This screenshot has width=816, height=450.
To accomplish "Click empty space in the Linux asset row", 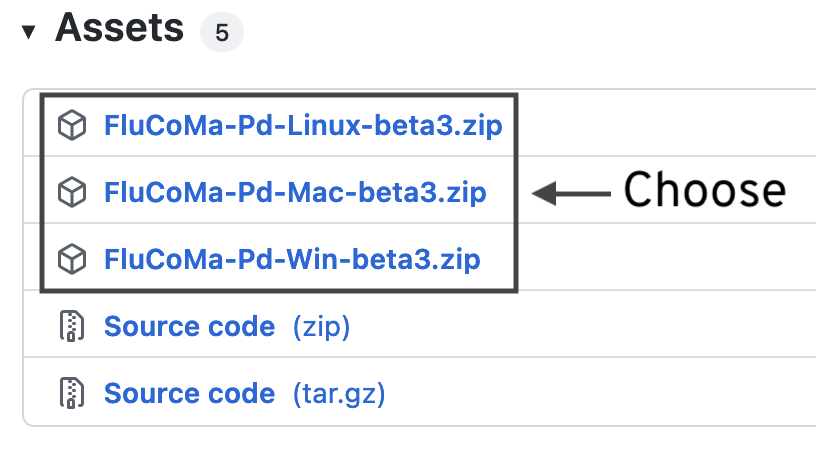I will coord(666,124).
